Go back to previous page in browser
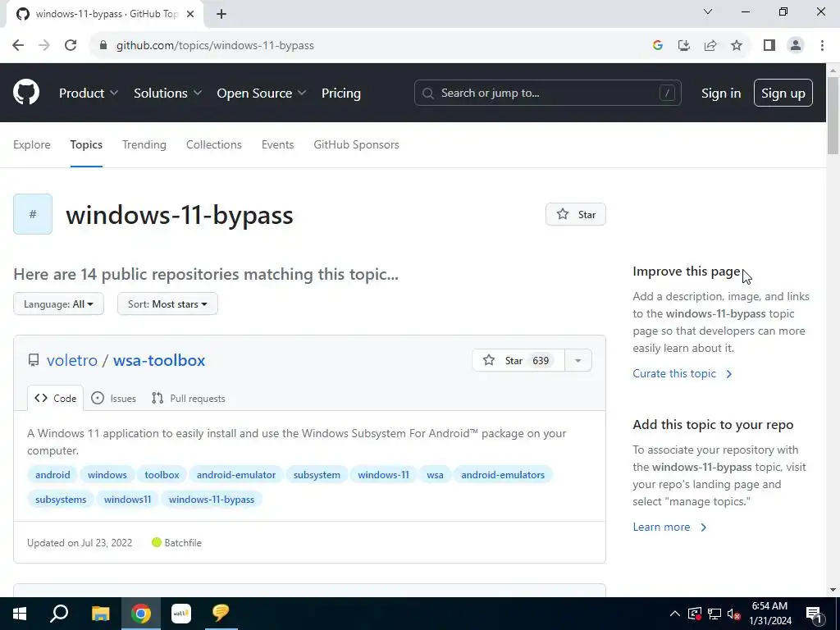The image size is (840, 630). (x=18, y=46)
